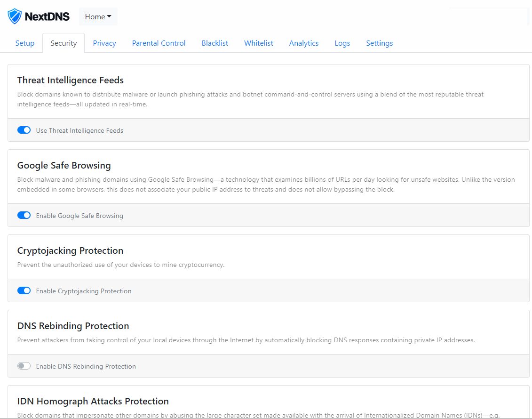The image size is (532, 419).
Task: Open the Whitelist tab
Action: [x=259, y=43]
